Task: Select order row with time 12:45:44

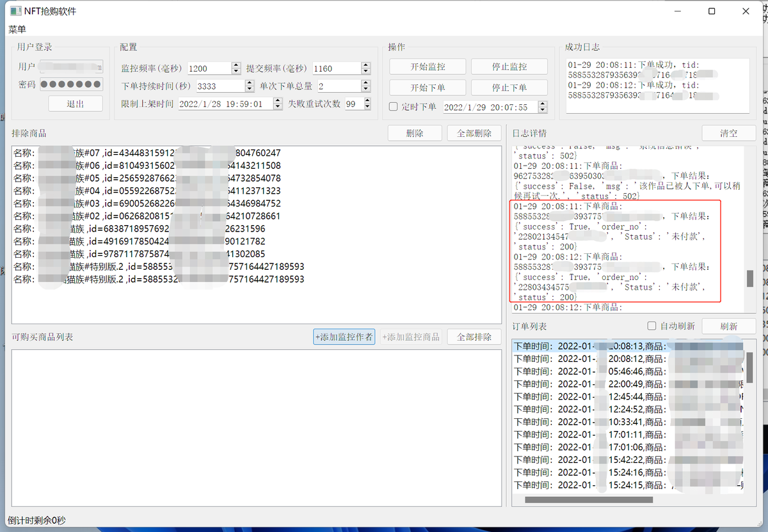Action: (628, 396)
